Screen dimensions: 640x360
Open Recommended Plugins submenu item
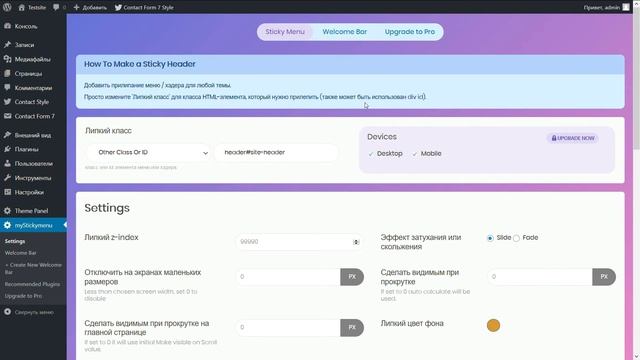(32, 284)
